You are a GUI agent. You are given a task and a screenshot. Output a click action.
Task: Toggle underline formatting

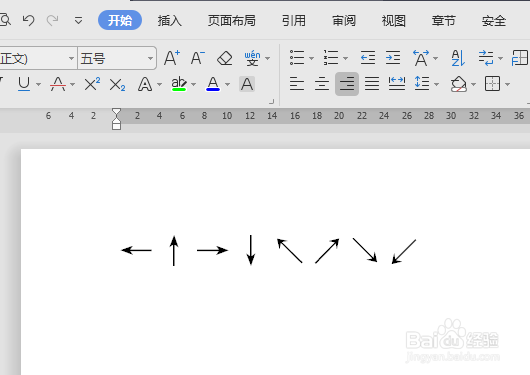tap(24, 84)
